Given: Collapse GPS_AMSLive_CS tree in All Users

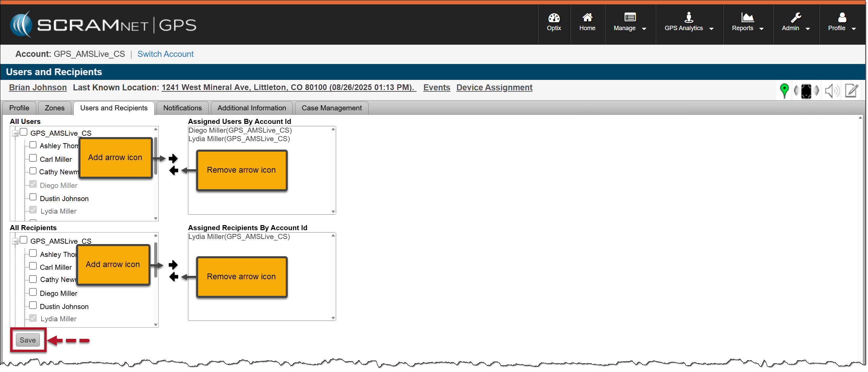Looking at the screenshot, I should 15,133.
